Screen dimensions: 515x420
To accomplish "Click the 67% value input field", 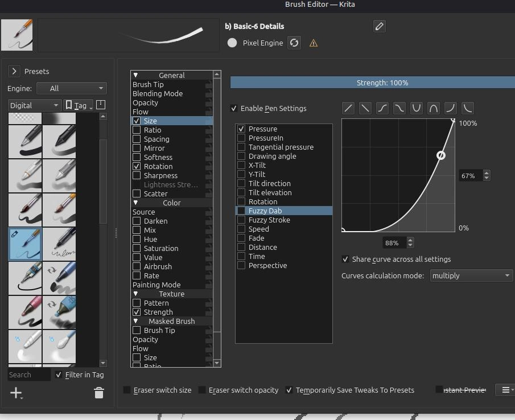I will 471,176.
